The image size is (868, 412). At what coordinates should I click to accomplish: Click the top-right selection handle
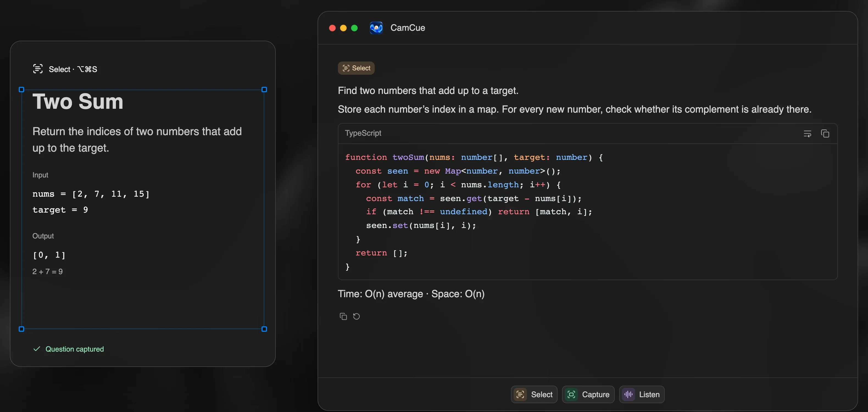[x=264, y=90]
